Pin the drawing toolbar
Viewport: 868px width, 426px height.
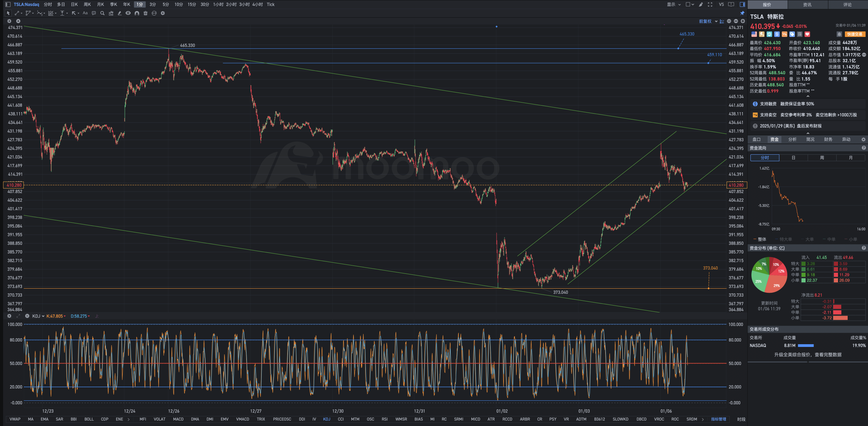click(x=742, y=13)
